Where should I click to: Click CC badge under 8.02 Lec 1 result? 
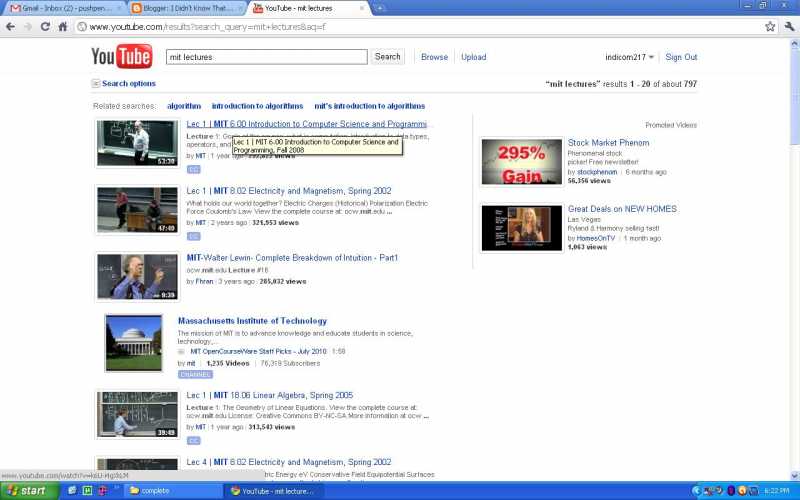pos(194,236)
